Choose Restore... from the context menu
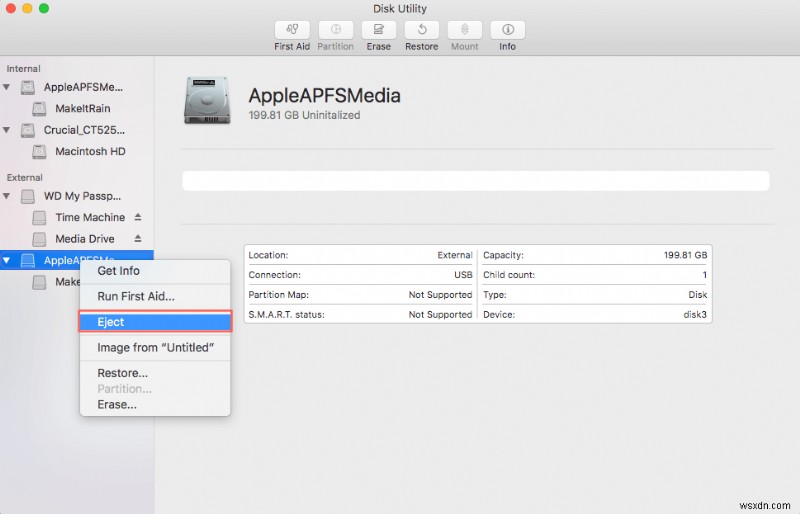The width and height of the screenshot is (800, 514). click(155, 373)
